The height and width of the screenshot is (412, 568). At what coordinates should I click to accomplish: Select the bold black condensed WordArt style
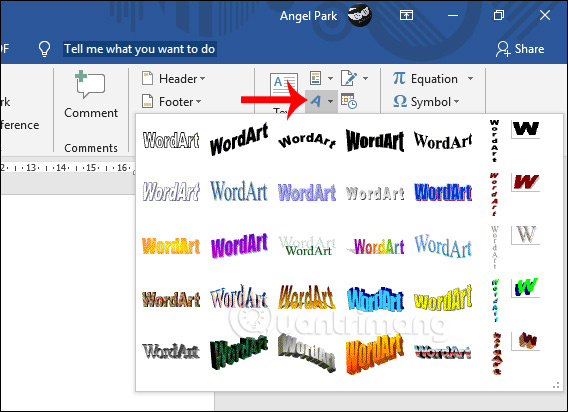(x=375, y=140)
